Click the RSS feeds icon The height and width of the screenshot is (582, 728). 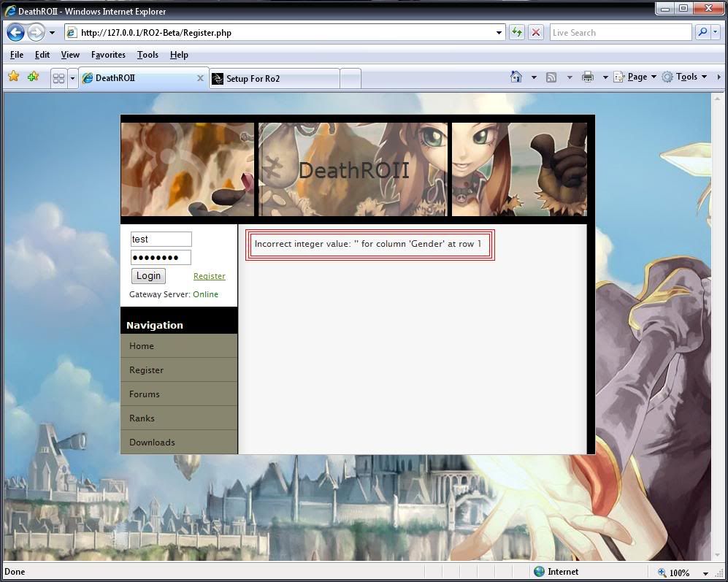551,76
